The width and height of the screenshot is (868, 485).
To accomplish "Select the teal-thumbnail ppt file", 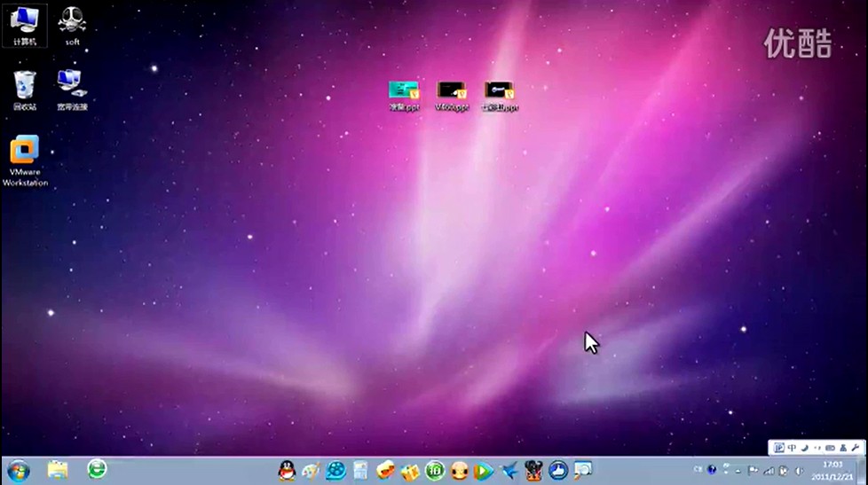I will click(x=404, y=97).
